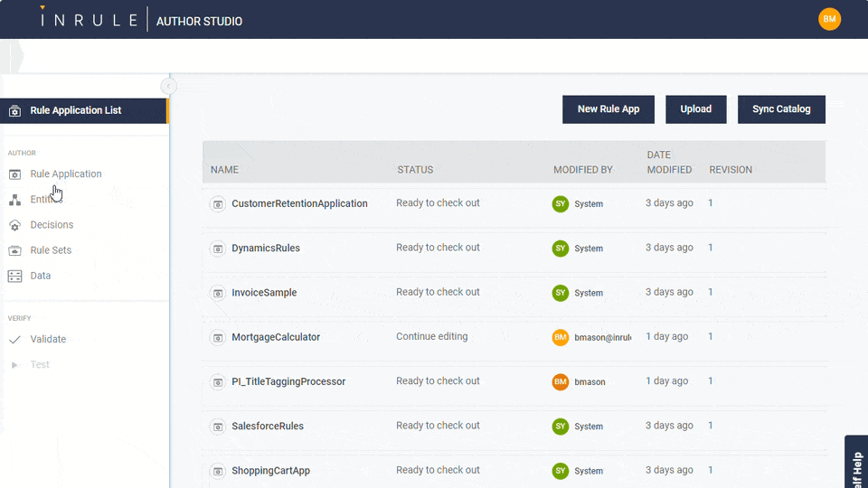Open PI_TitleTaggingProcessor rule app
Image resolution: width=868 pixels, height=488 pixels.
[288, 381]
